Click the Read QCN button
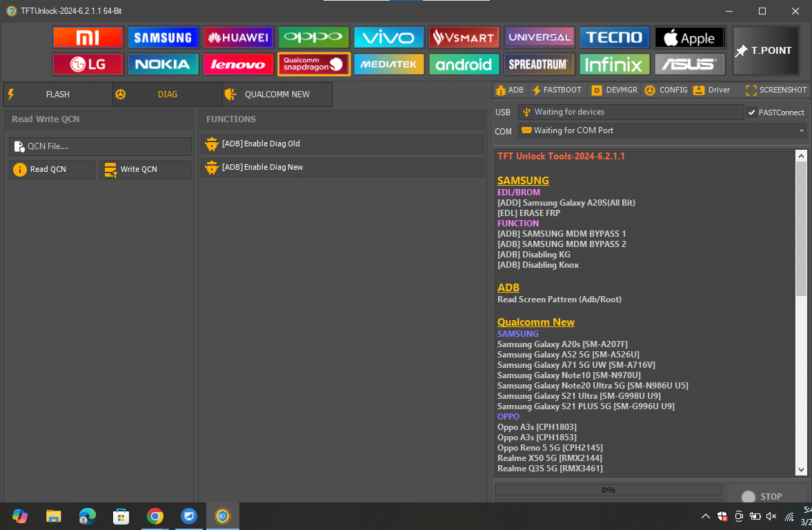Image resolution: width=812 pixels, height=530 pixels. click(51, 169)
